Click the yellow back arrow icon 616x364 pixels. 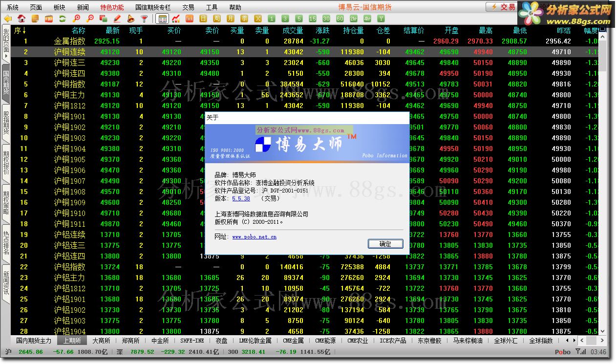[8, 19]
